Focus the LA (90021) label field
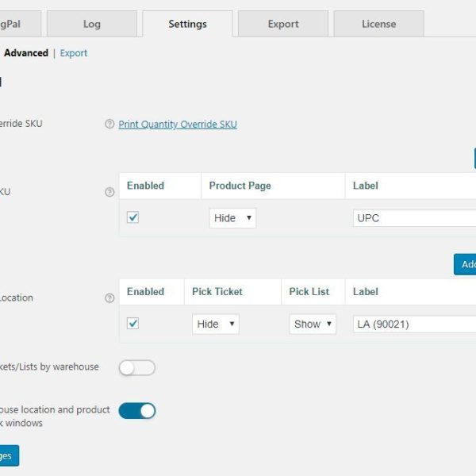The width and height of the screenshot is (476, 476). 414,324
